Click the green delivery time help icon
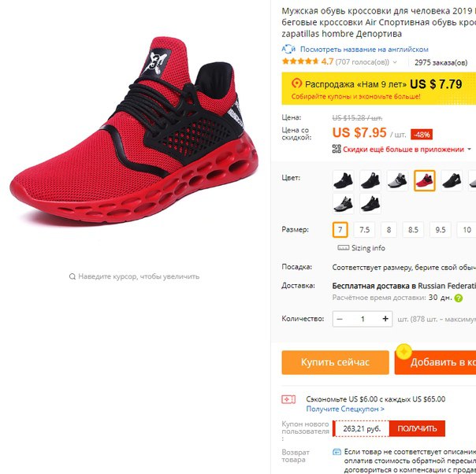Image resolution: width=476 pixels, height=474 pixels. [459, 298]
